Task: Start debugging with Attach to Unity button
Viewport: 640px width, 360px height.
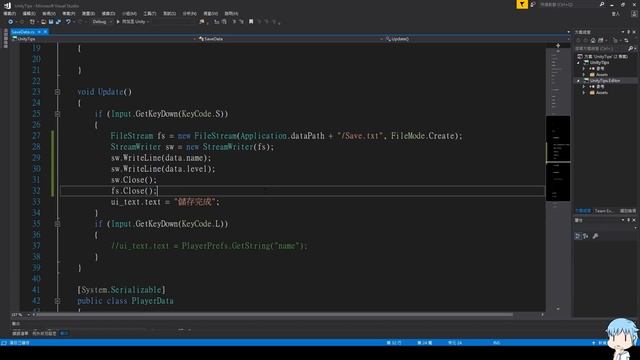Action: click(x=132, y=22)
